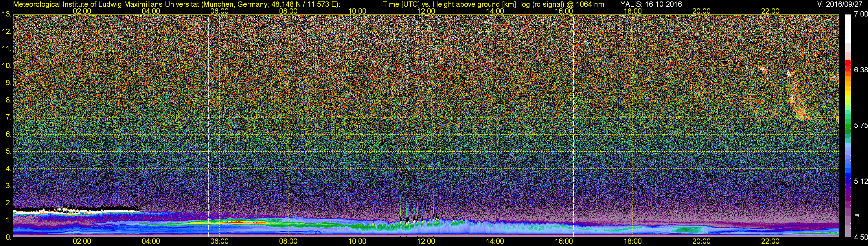The height and width of the screenshot is (246, 868).
Task: Click the 12 km height axis label
Action: (6, 32)
